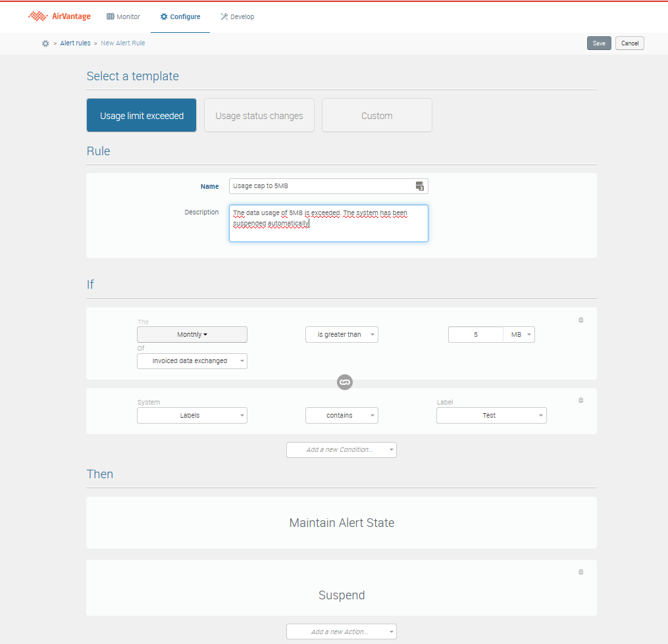Image resolution: width=668 pixels, height=644 pixels.
Task: Open the Develop tab
Action: pos(237,16)
